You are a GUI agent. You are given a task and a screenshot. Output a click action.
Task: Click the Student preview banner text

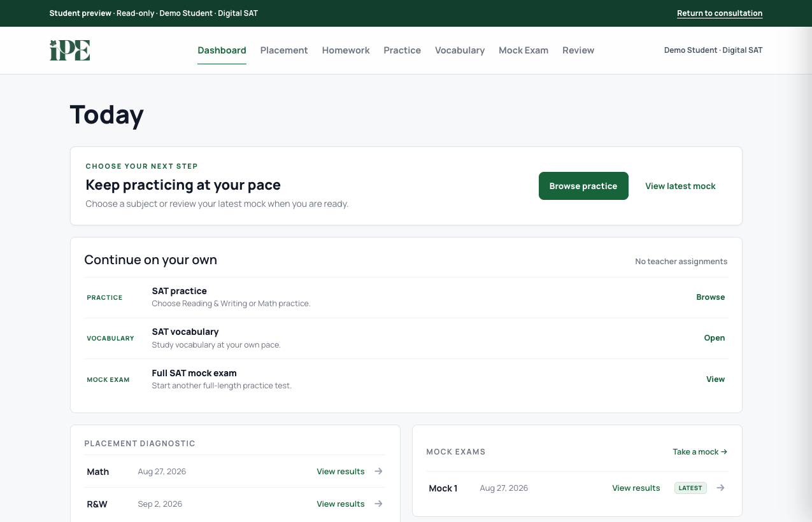153,13
